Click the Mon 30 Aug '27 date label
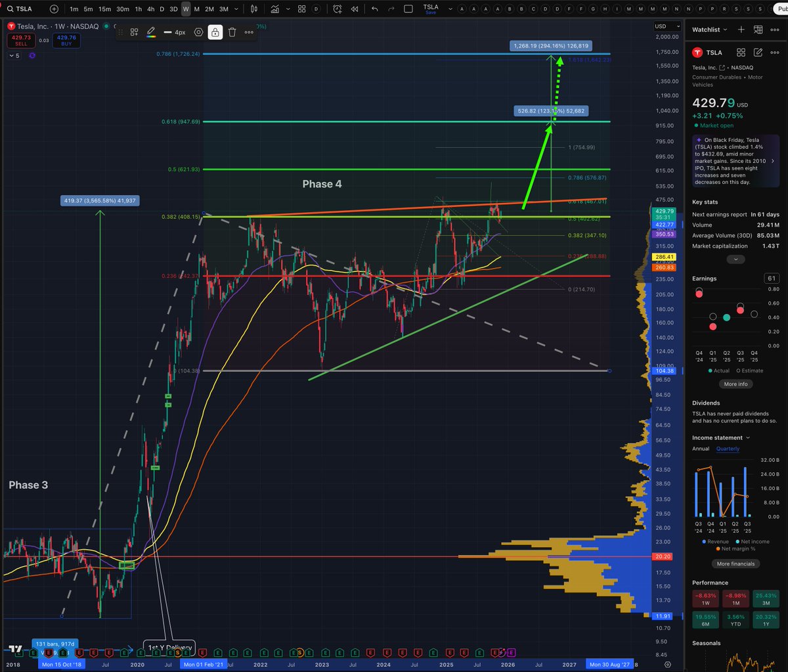Image resolution: width=788 pixels, height=672 pixels. point(611,665)
